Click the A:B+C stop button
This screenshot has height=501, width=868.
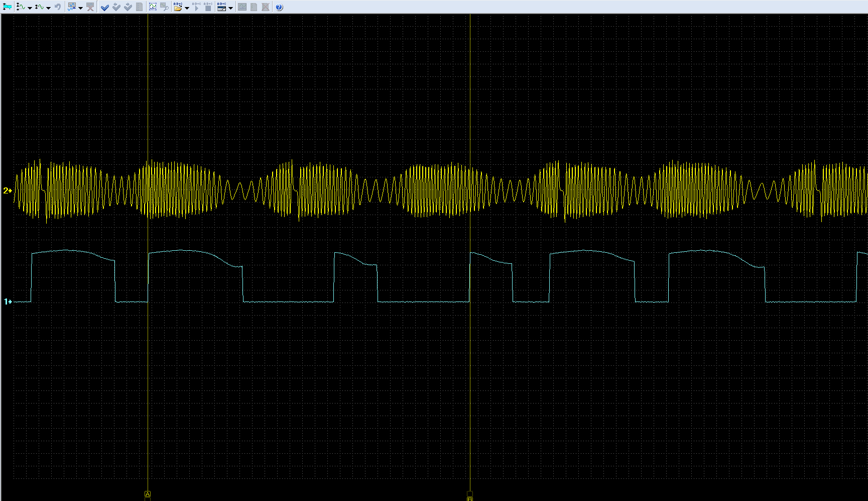pyautogui.click(x=208, y=7)
